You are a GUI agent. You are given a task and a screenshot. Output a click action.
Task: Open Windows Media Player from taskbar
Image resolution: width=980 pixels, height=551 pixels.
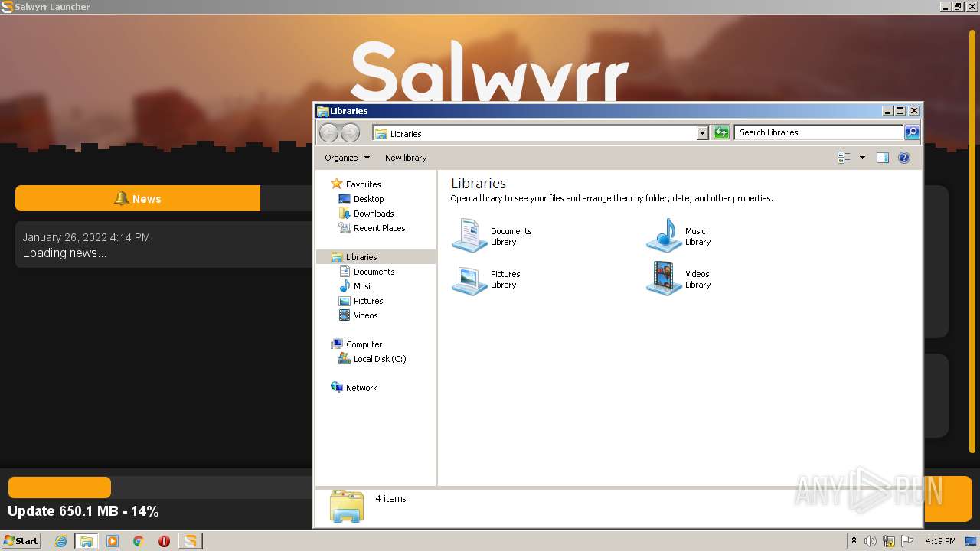point(113,541)
